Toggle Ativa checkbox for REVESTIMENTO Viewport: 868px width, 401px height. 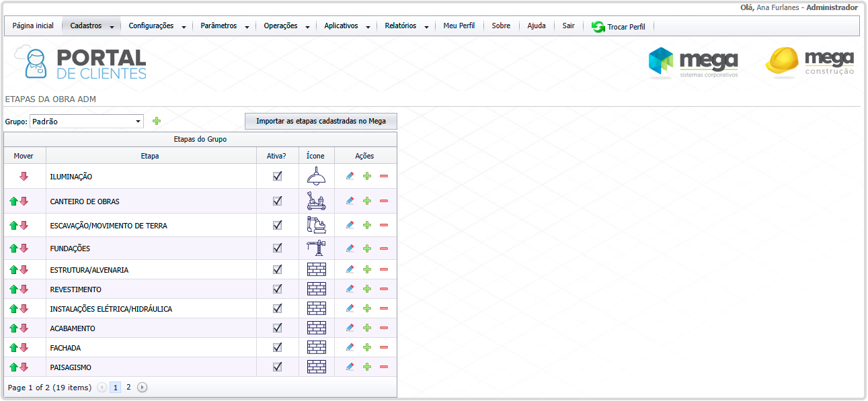point(277,289)
